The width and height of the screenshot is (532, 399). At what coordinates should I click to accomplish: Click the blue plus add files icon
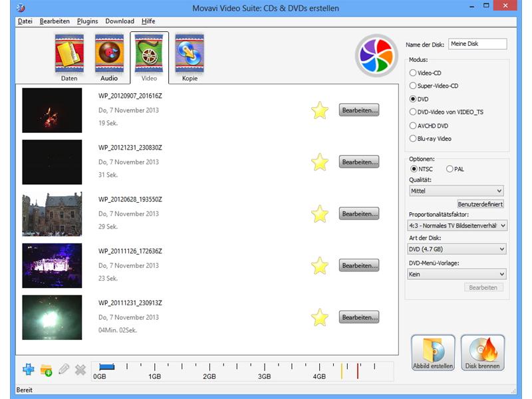[28, 369]
